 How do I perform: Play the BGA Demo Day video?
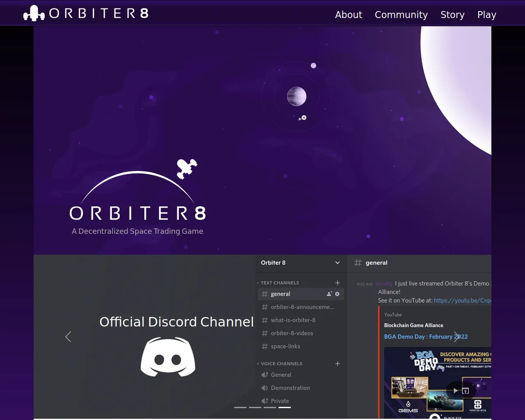coord(455,391)
